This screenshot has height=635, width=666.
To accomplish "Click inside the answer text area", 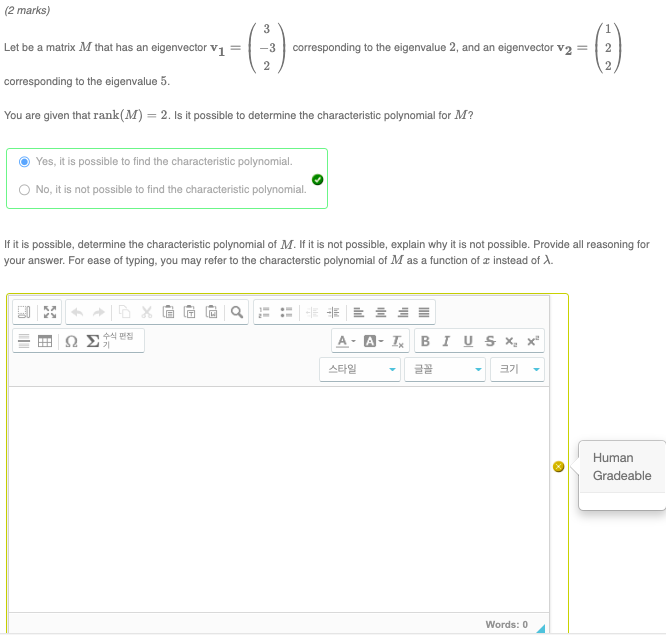I will (x=279, y=499).
